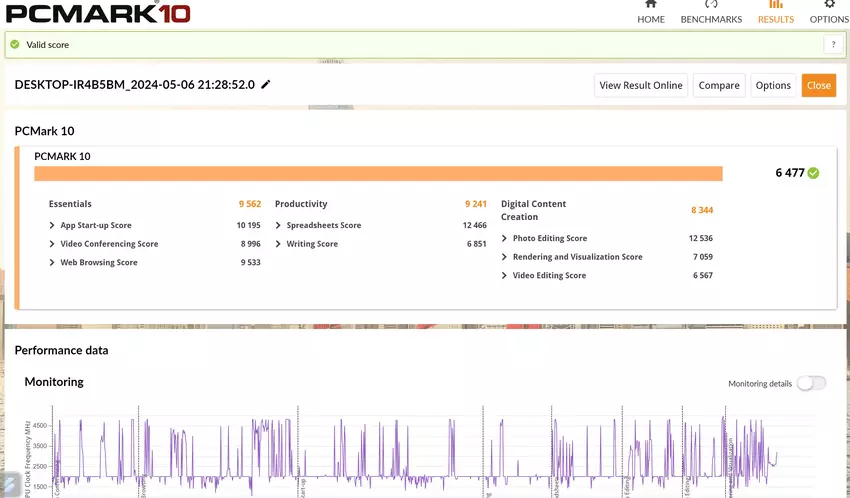The image size is (850, 498).
Task: Click the Compare button
Action: 719,85
